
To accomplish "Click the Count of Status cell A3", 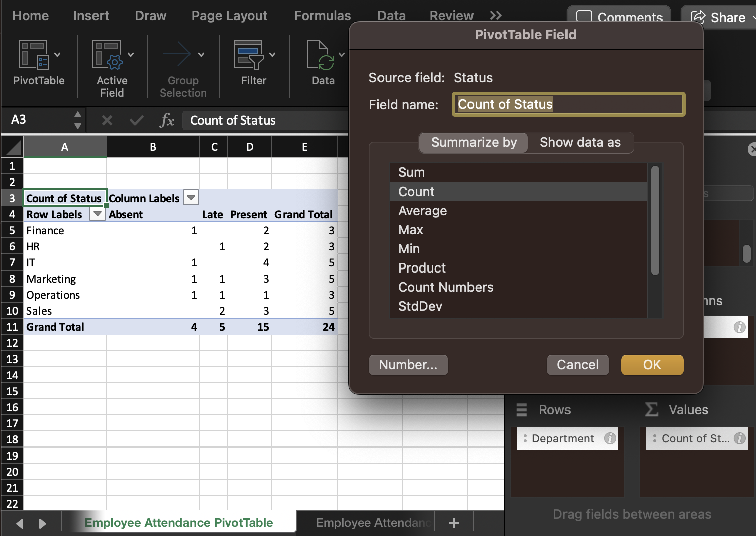I will [x=65, y=198].
